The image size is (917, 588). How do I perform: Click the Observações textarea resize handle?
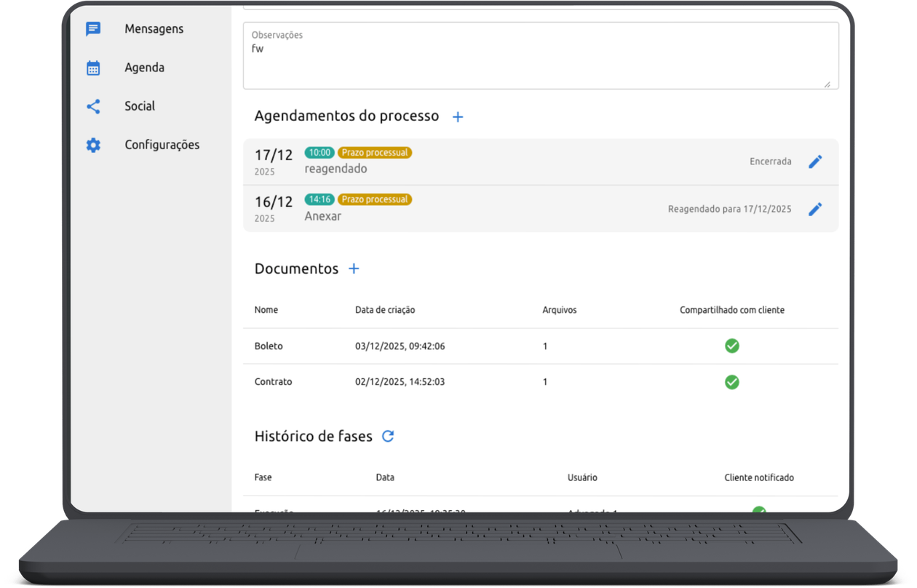827,84
